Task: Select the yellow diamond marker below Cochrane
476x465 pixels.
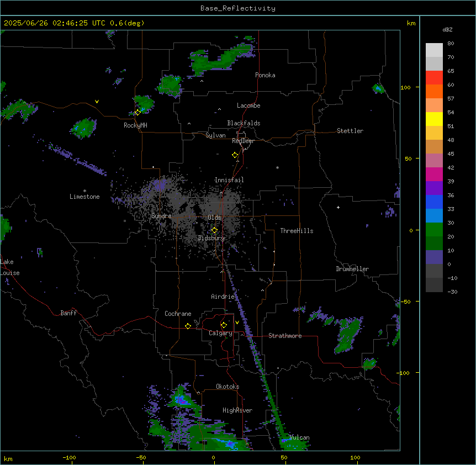Action: tap(188, 326)
